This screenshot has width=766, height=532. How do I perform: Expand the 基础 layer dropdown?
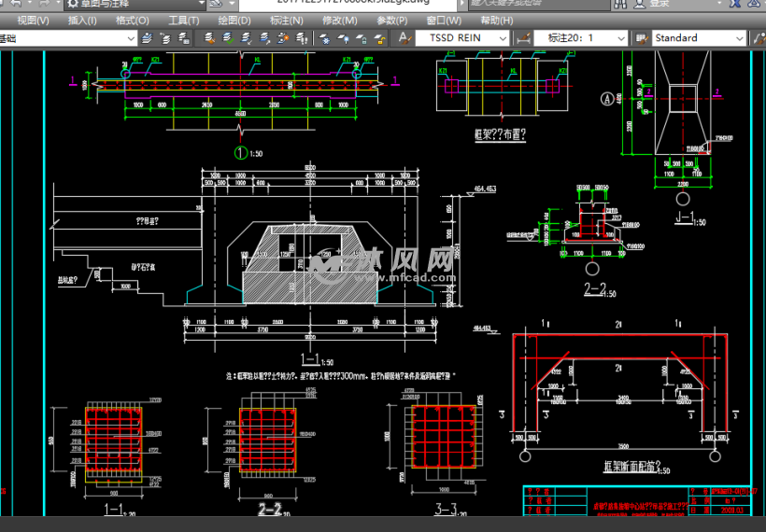(128, 38)
